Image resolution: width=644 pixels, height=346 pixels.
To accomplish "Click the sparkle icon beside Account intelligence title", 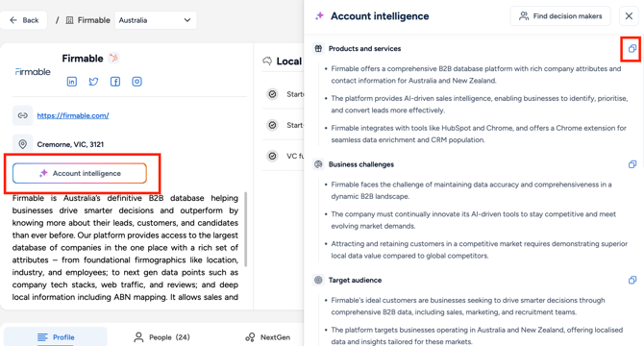I will point(319,16).
